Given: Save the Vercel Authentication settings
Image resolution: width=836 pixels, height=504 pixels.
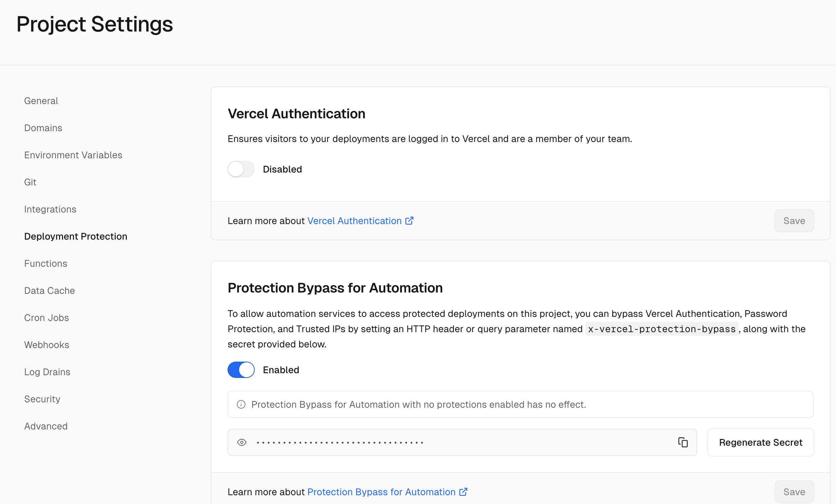Looking at the screenshot, I should (794, 221).
